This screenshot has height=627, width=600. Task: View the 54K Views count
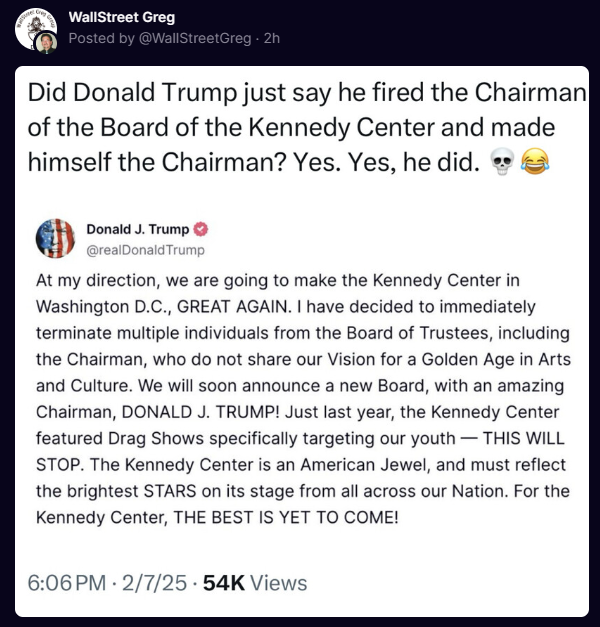pyautogui.click(x=255, y=583)
